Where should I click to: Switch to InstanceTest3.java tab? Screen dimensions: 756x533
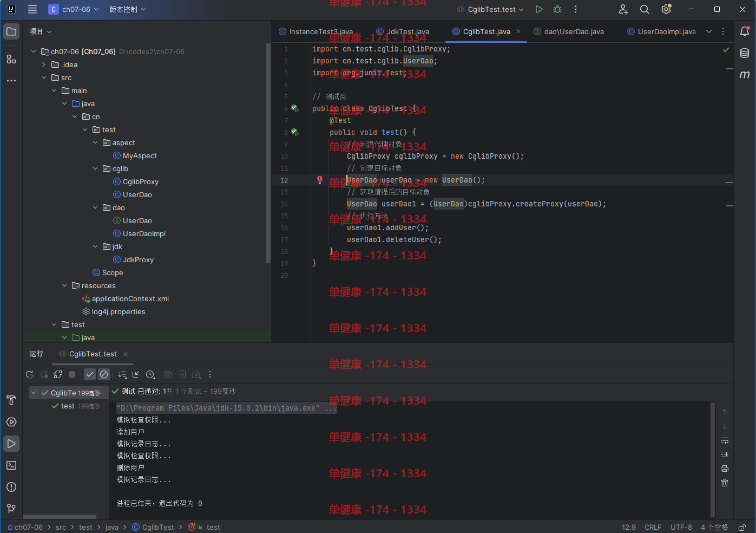pyautogui.click(x=317, y=31)
